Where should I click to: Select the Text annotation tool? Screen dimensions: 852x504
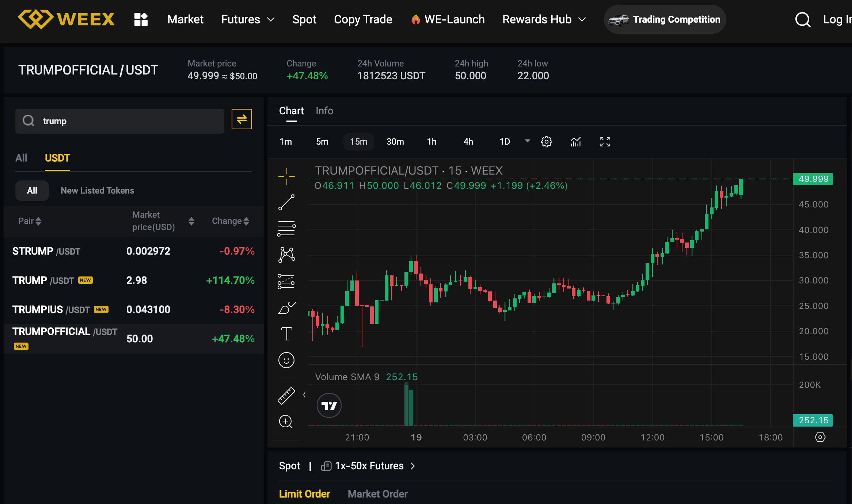[286, 333]
